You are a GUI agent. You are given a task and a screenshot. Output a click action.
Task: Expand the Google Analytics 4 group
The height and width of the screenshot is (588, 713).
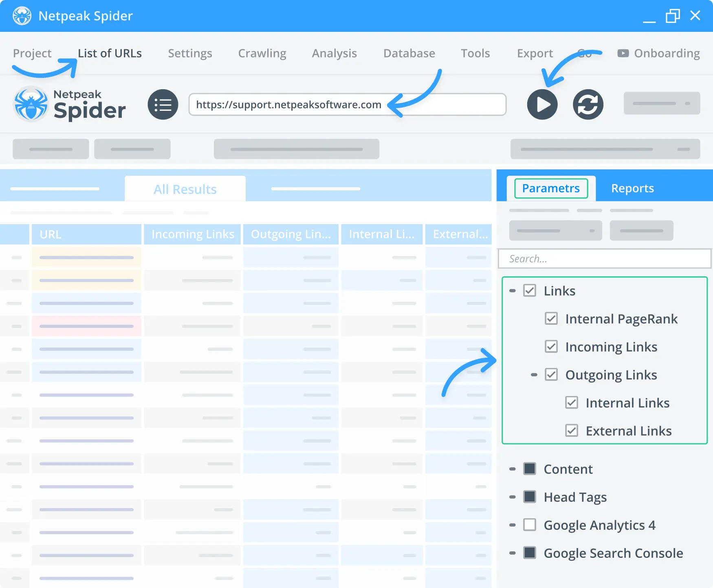click(513, 525)
